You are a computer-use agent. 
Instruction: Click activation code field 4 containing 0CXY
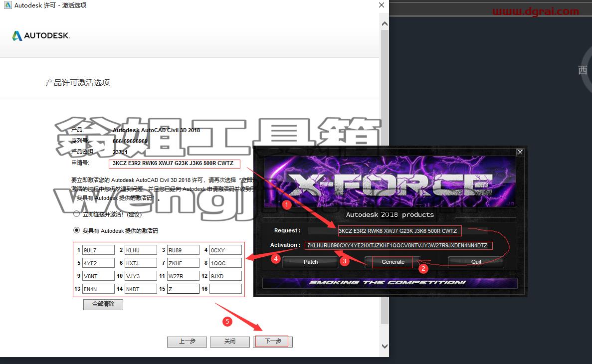pyautogui.click(x=226, y=250)
